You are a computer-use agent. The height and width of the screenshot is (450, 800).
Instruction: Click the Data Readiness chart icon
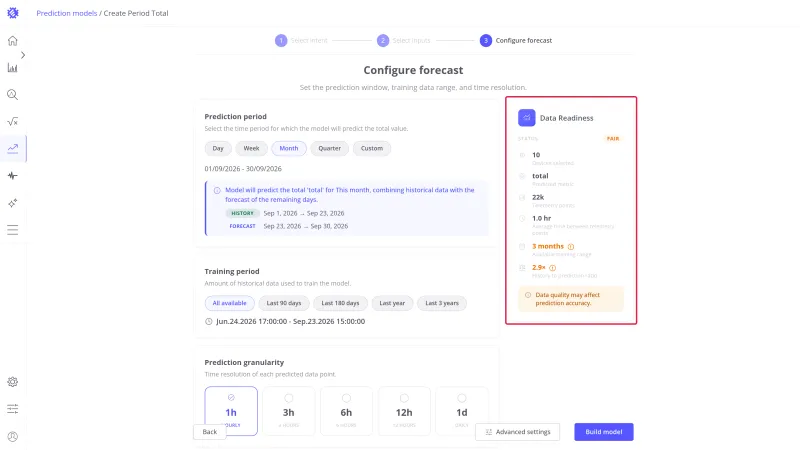pyautogui.click(x=527, y=118)
